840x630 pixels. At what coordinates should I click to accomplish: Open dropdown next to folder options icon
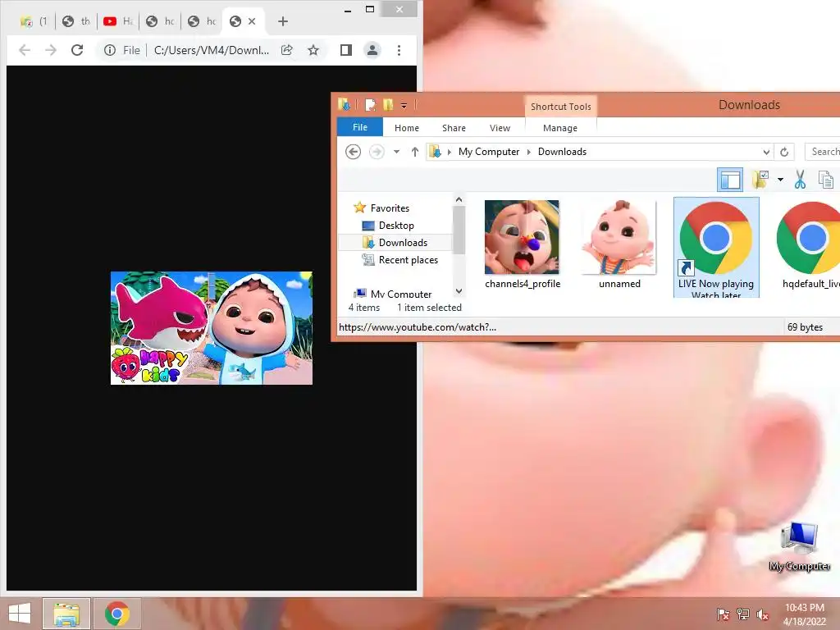click(780, 180)
